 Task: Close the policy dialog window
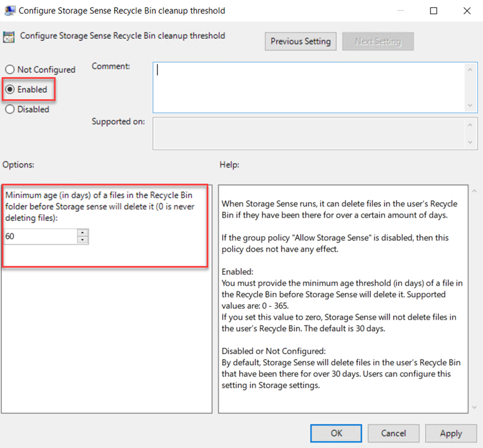467,11
